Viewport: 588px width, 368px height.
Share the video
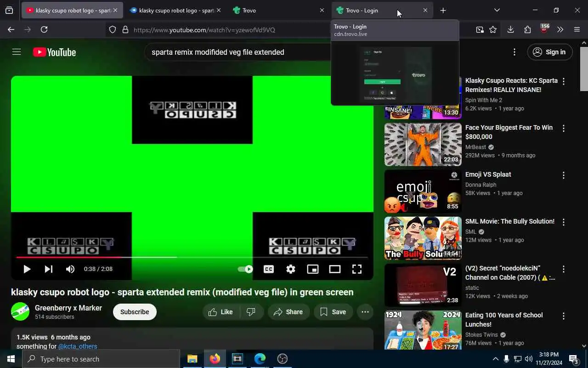click(288, 312)
